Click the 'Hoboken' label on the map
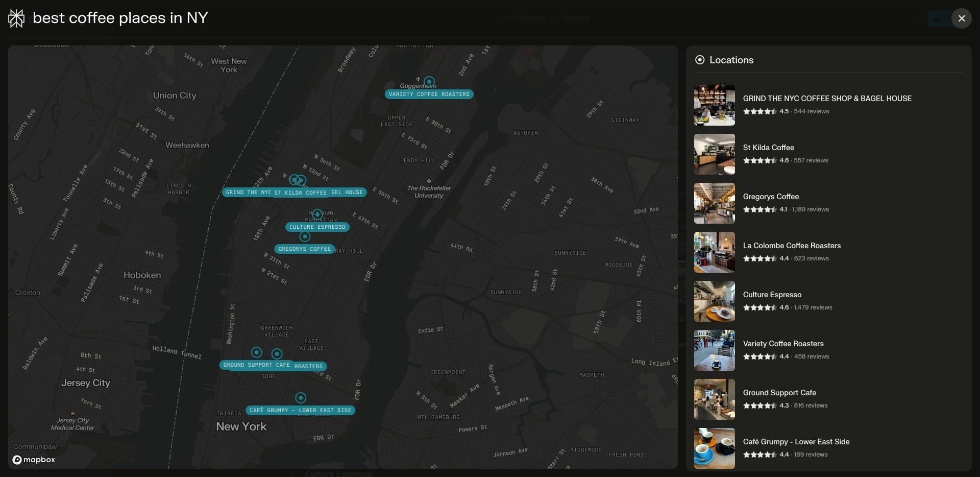Image resolution: width=980 pixels, height=477 pixels. click(x=142, y=275)
